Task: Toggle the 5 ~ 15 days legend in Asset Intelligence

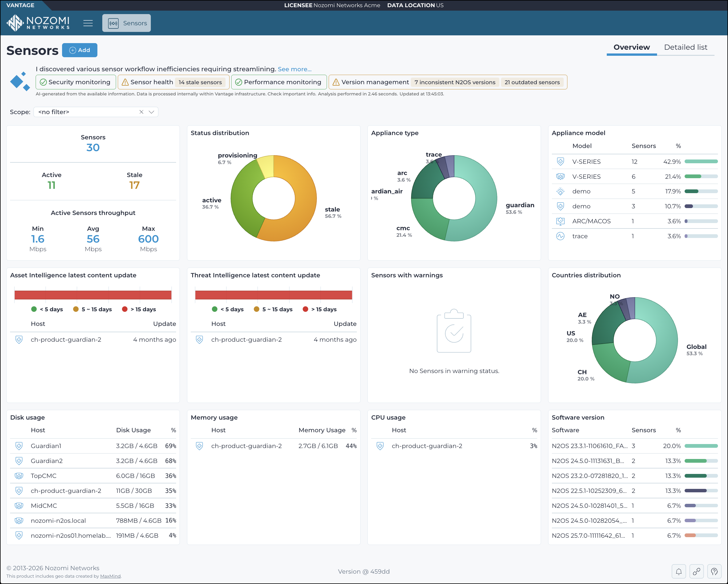Action: point(93,309)
